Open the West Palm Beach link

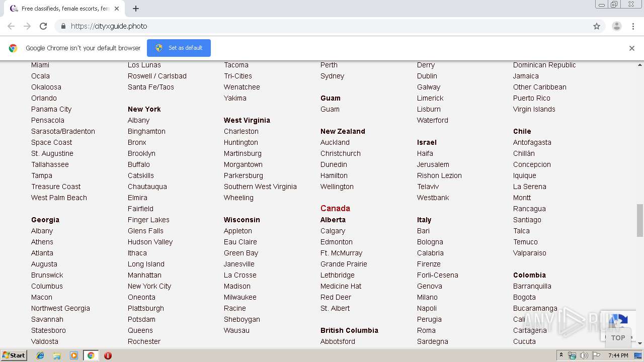tap(59, 198)
